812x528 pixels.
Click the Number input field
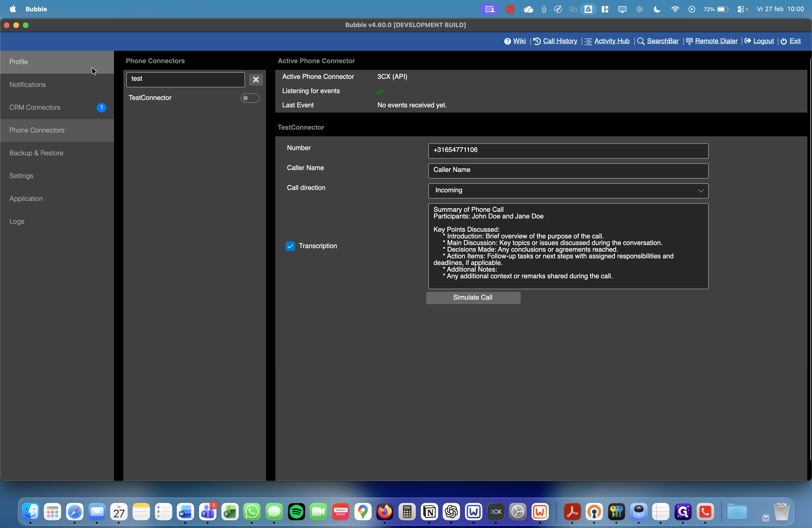pos(568,151)
